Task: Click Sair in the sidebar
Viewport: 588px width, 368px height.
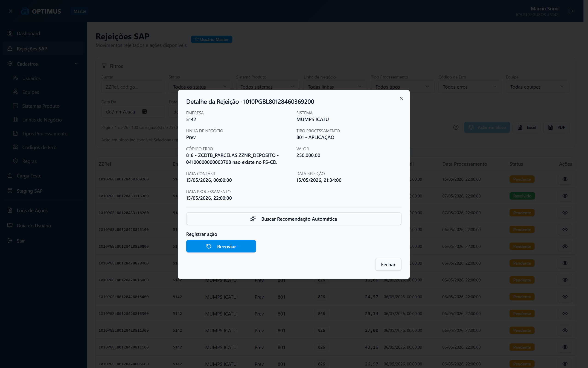Action: (43, 241)
